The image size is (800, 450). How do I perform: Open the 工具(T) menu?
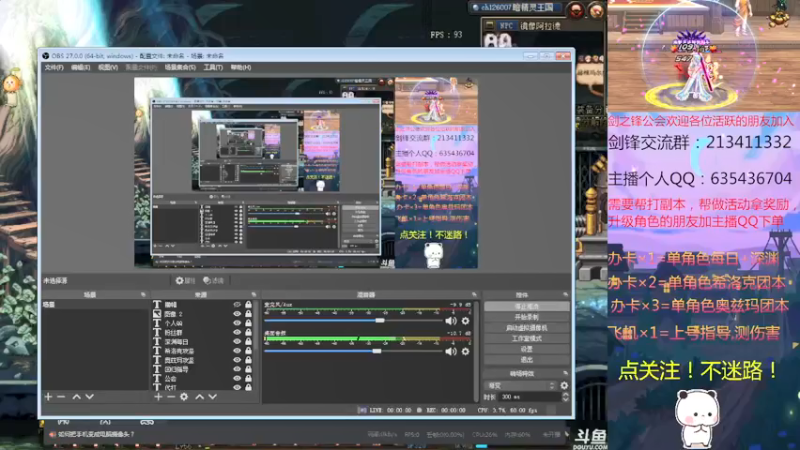213,67
